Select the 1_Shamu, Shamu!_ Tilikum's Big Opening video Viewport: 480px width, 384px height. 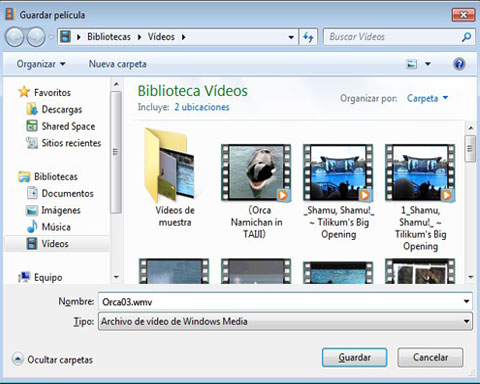click(420, 198)
